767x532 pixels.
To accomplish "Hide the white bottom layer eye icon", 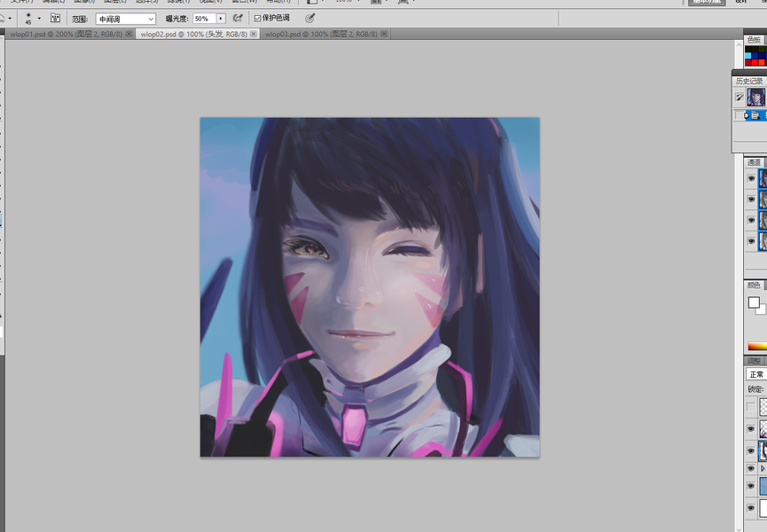I will (x=751, y=509).
